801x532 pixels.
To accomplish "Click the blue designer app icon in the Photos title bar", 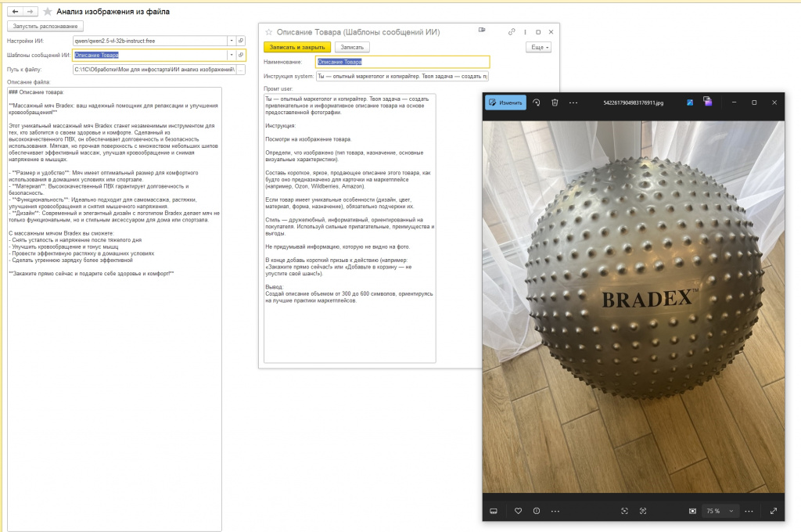I will tap(690, 102).
